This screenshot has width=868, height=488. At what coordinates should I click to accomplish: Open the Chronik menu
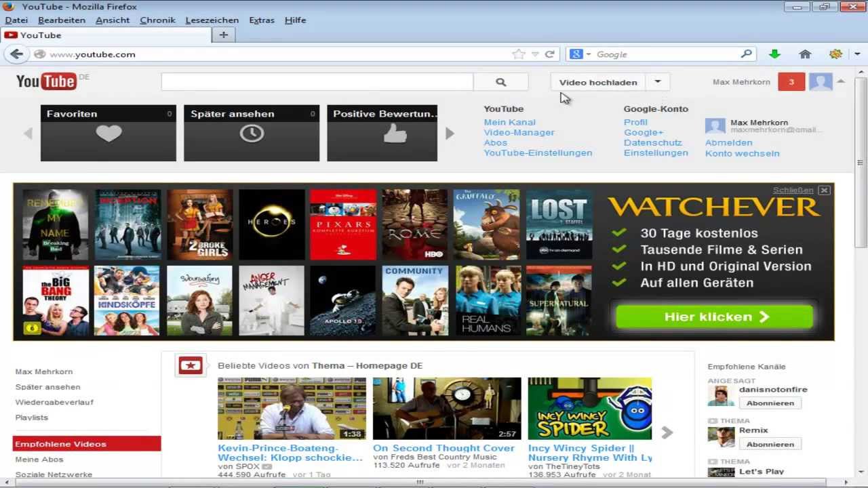157,20
